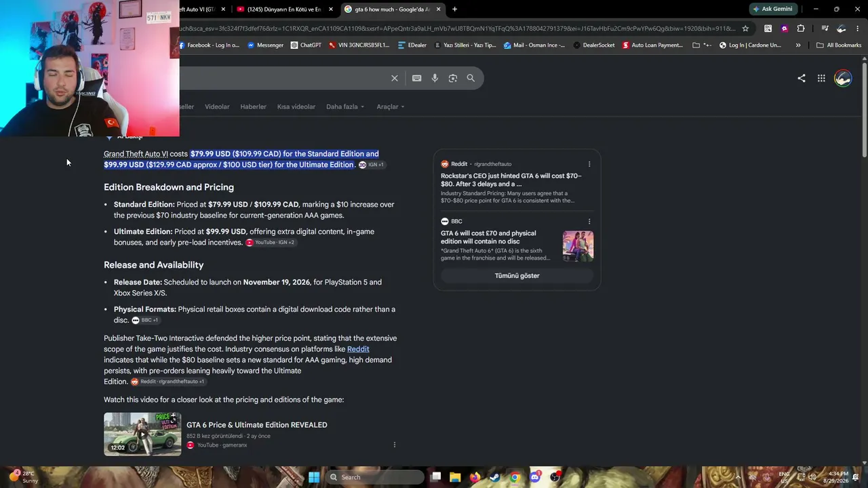Search by image with Google Lens
868x488 pixels.
point(453,78)
